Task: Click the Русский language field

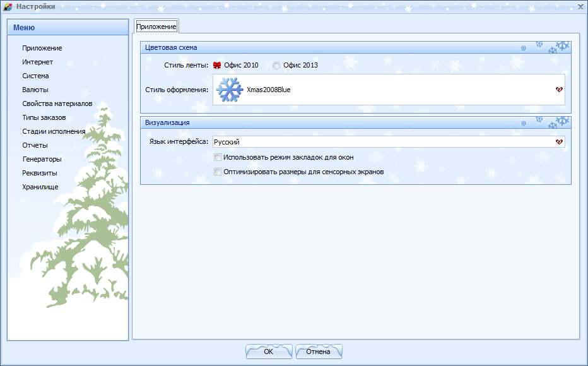Action: click(x=389, y=142)
